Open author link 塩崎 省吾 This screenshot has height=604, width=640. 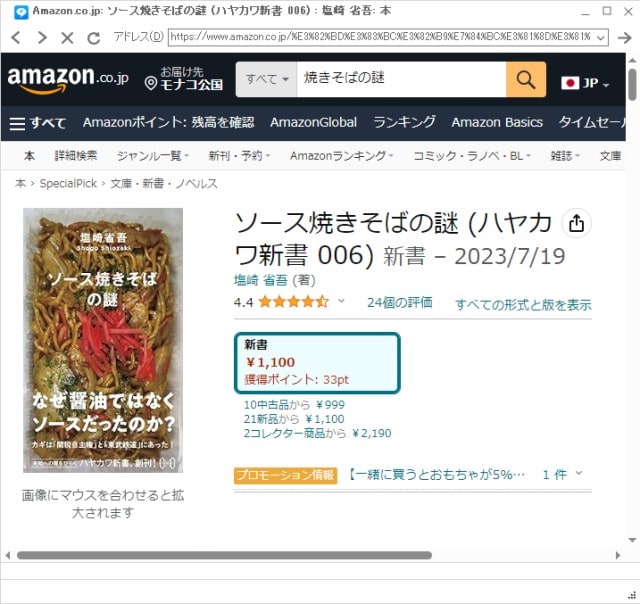[261, 280]
